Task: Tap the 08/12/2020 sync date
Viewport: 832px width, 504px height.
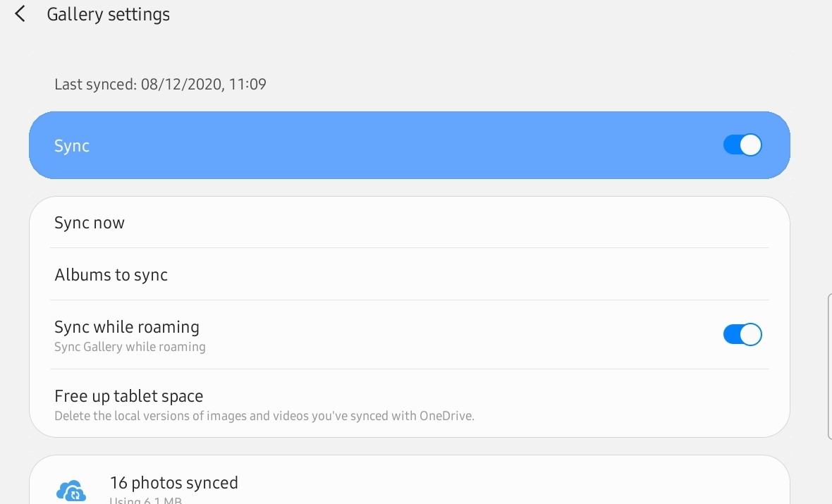Action: click(181, 85)
